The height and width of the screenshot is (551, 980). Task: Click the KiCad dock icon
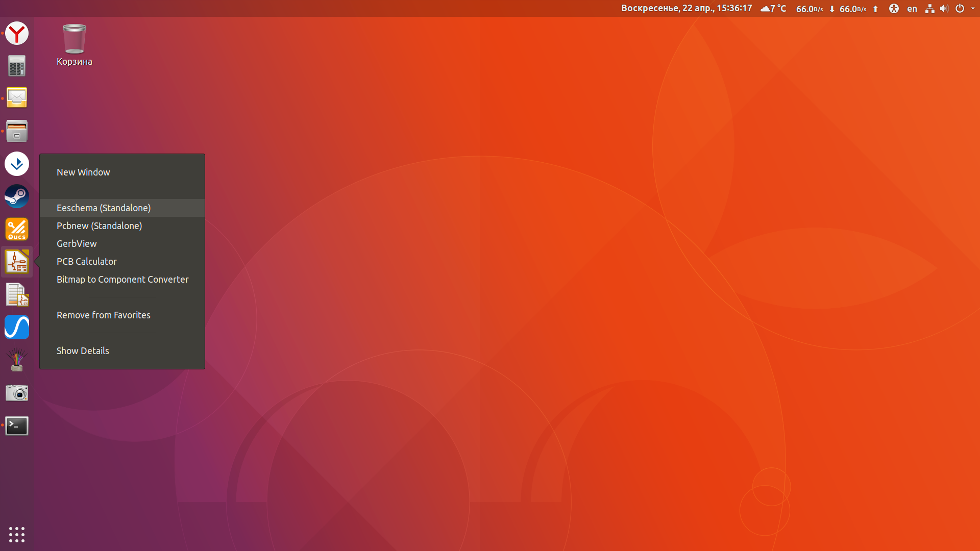pos(17,262)
